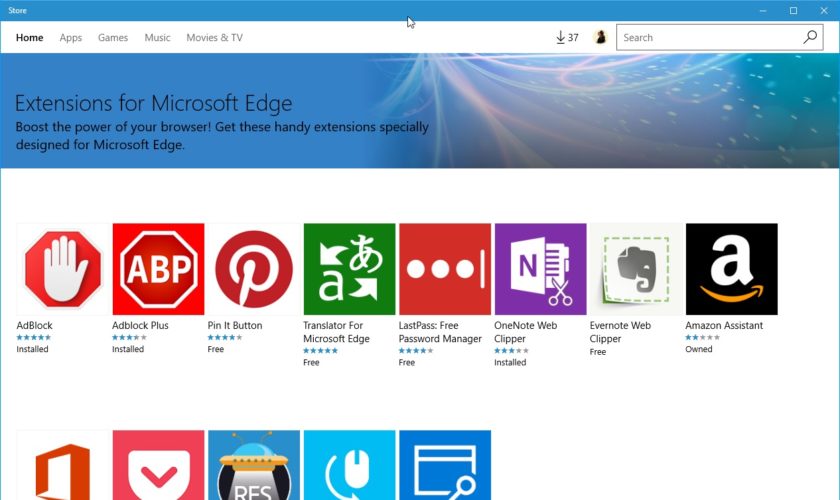Switch to the Apps tab
Image resolution: width=840 pixels, height=500 pixels.
point(70,38)
